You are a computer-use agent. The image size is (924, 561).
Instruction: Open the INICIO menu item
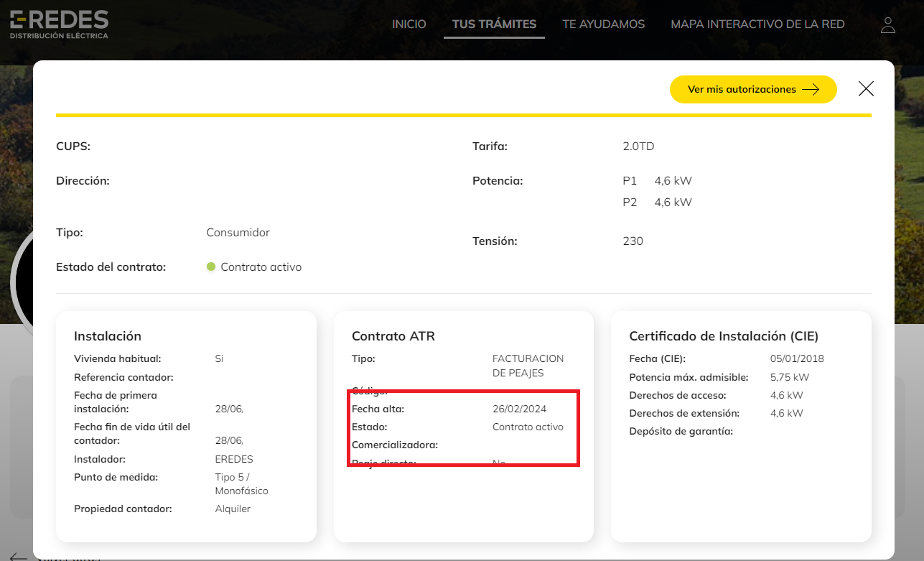tap(409, 24)
